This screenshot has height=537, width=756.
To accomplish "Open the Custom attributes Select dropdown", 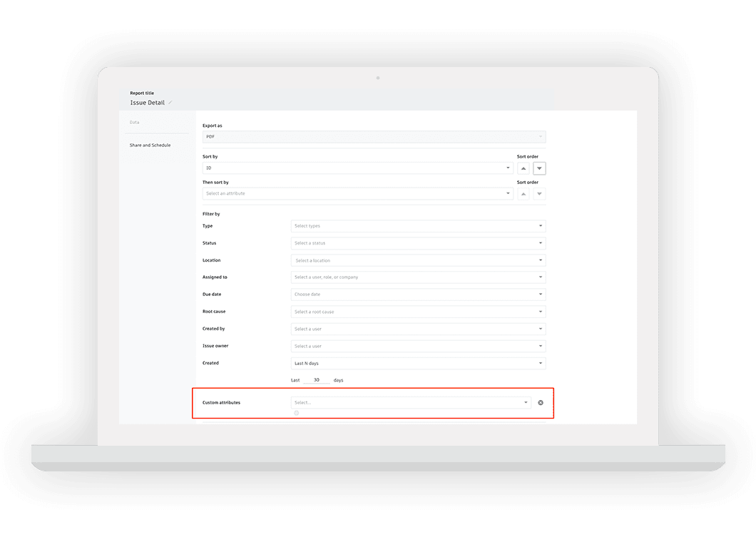I will click(x=411, y=402).
